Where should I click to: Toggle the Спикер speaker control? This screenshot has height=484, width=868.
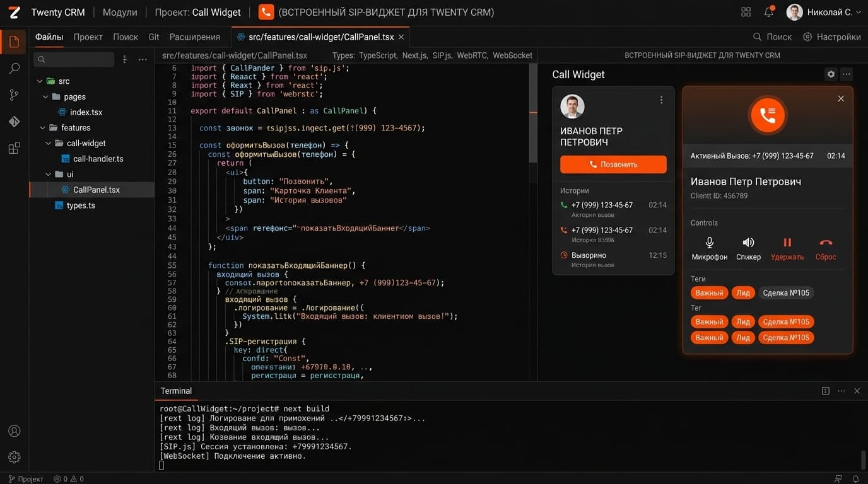(748, 248)
